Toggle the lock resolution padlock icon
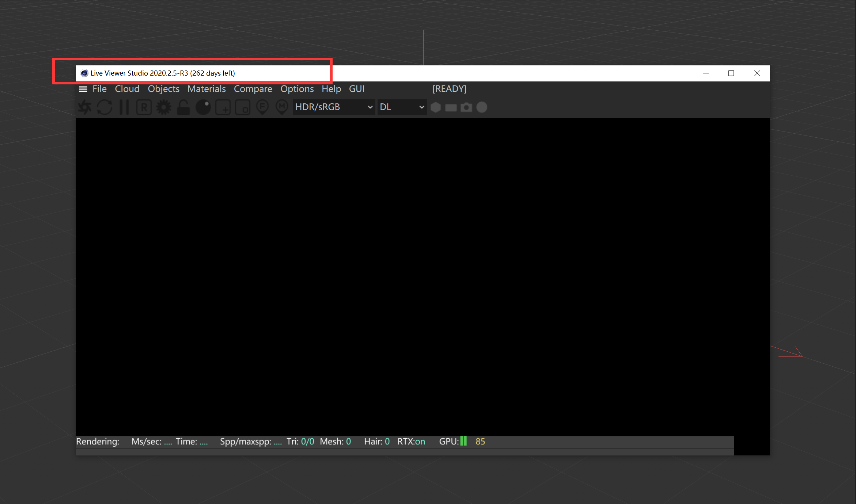 183,107
